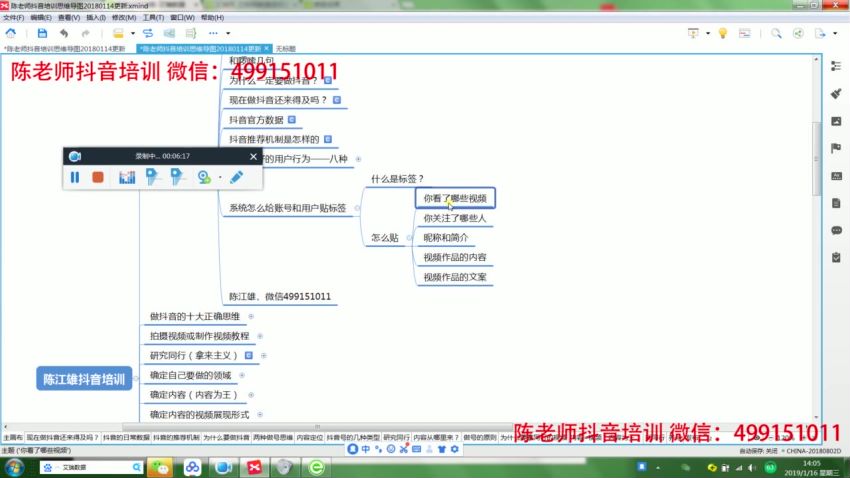Open the Task Info clipboard panel
This screenshot has width=850, height=478.
click(x=836, y=257)
